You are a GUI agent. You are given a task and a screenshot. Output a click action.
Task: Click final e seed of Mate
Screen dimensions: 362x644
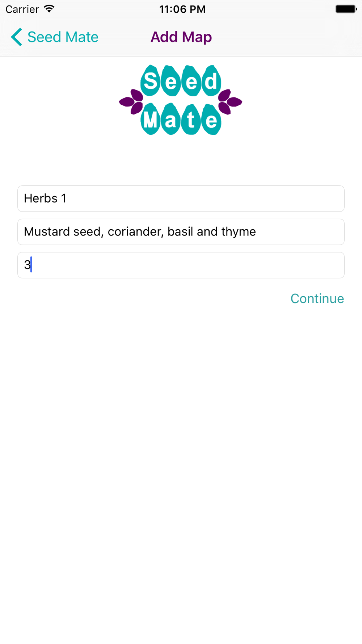pos(211,119)
